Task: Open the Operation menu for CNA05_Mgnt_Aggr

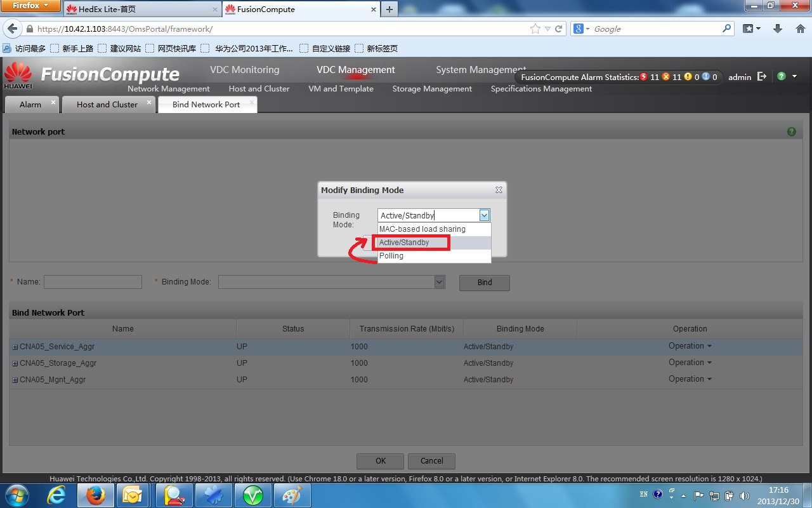Action: (x=690, y=379)
